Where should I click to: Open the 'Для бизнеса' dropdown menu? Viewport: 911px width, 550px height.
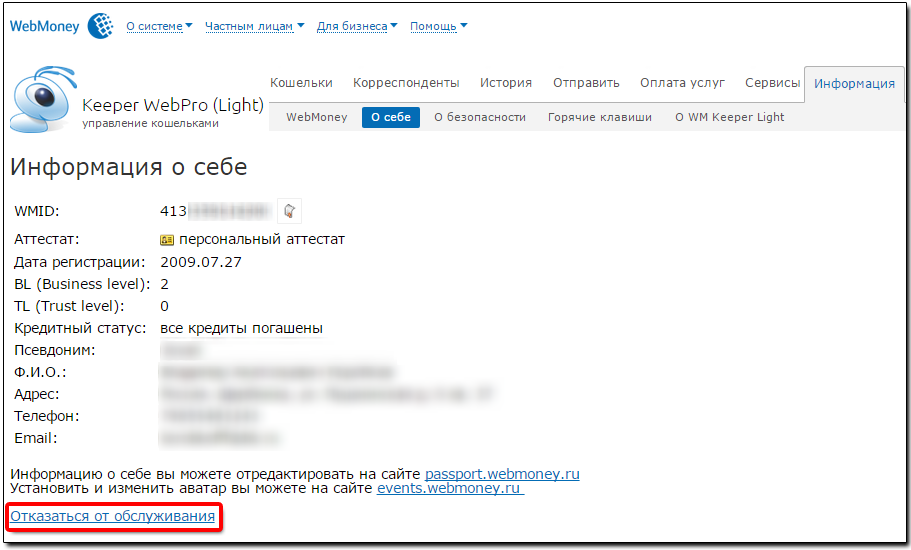357,26
